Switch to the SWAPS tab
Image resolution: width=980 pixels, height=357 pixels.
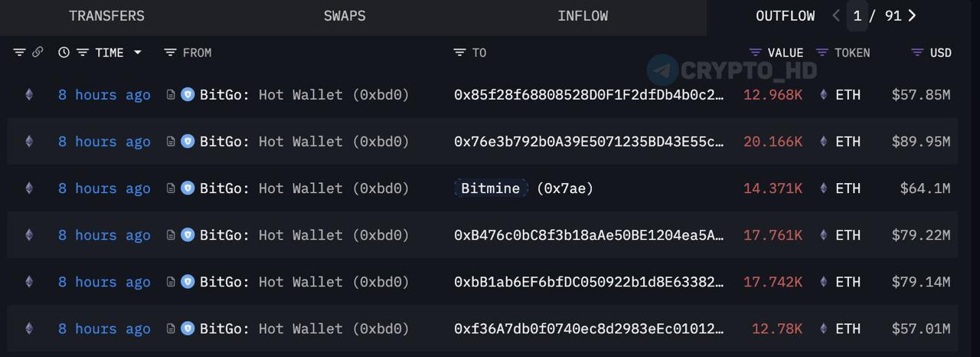pos(345,16)
